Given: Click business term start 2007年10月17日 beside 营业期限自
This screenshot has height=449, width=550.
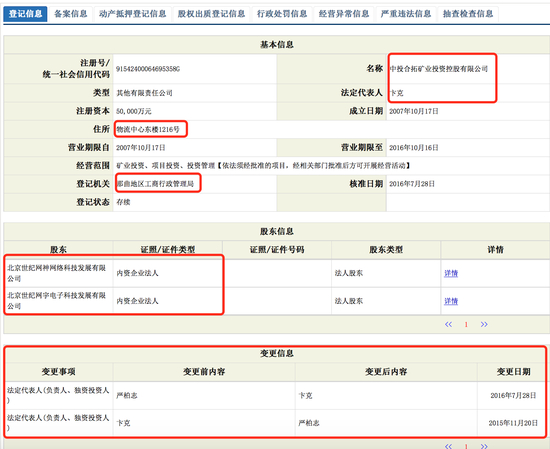Looking at the screenshot, I should pyautogui.click(x=141, y=148).
